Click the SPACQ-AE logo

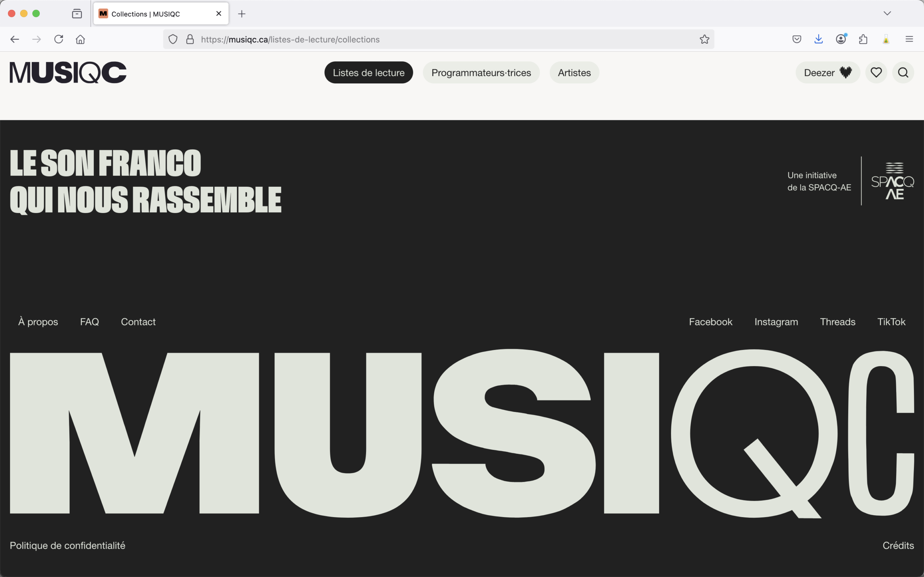pos(893,181)
